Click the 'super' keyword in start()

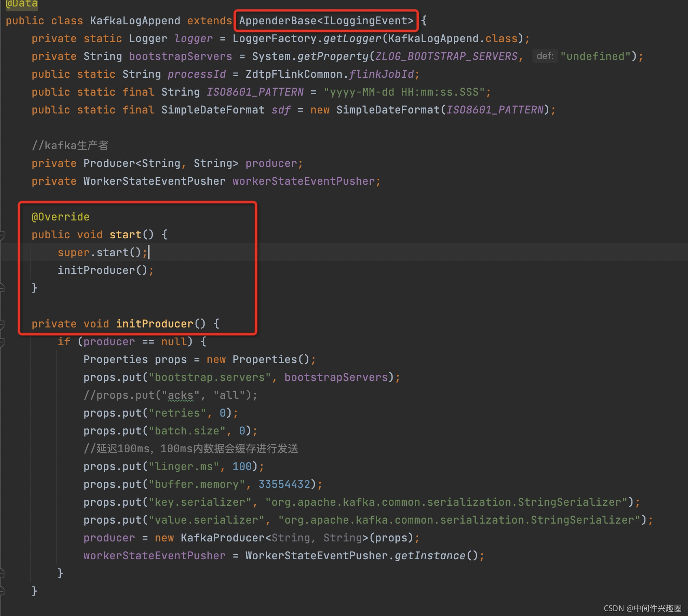(73, 252)
